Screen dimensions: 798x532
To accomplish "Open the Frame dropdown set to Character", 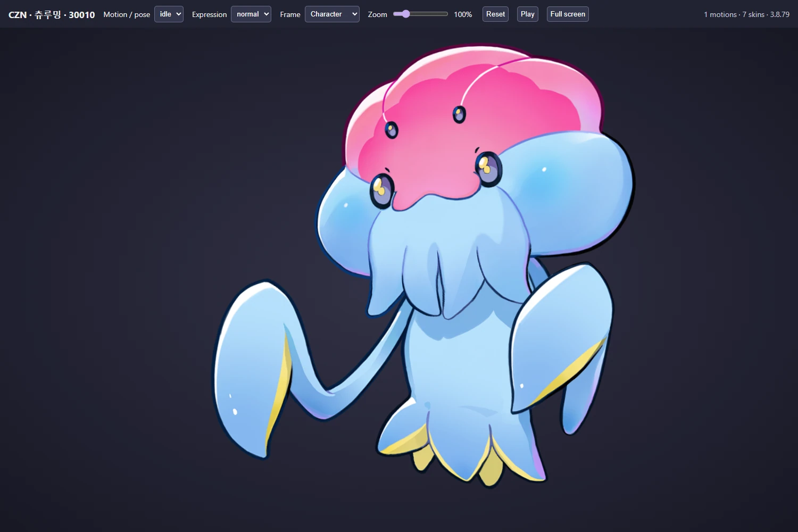I will coord(332,14).
